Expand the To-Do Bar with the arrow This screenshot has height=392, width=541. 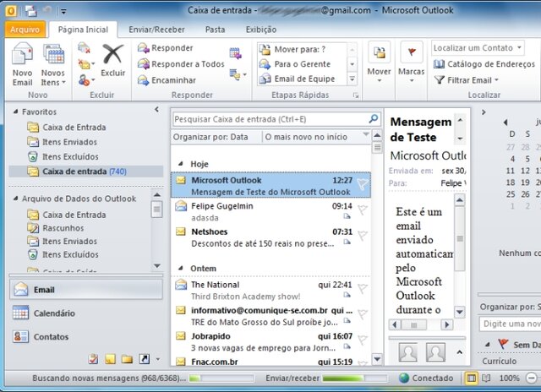tap(484, 112)
